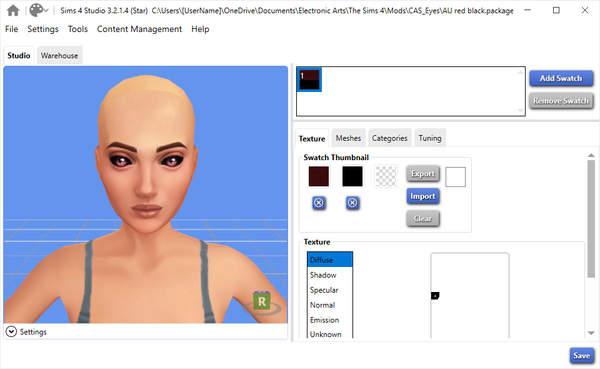Select swatch number 1 in swatch list
The image size is (600, 369).
point(309,80)
